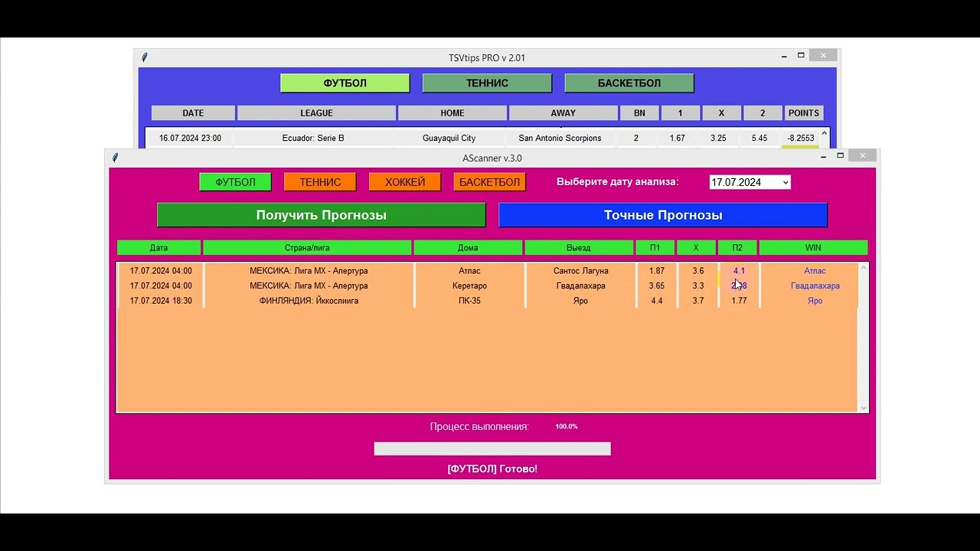Click the X column header in AScanner

(x=696, y=248)
